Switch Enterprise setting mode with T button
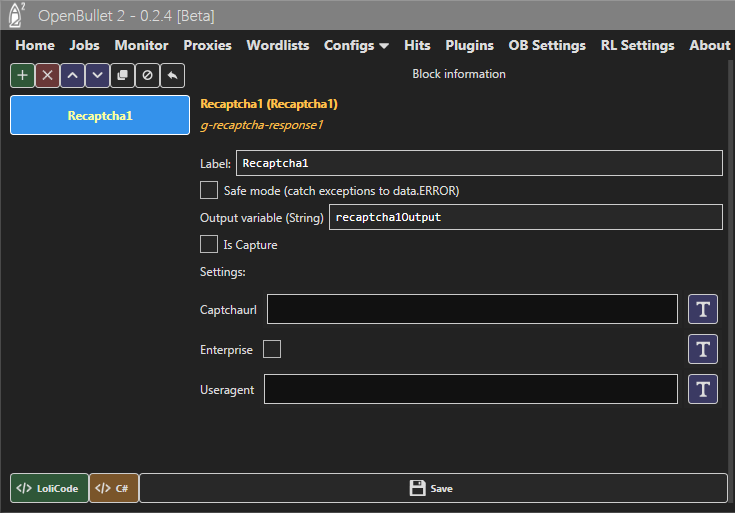This screenshot has height=513, width=735. click(703, 349)
